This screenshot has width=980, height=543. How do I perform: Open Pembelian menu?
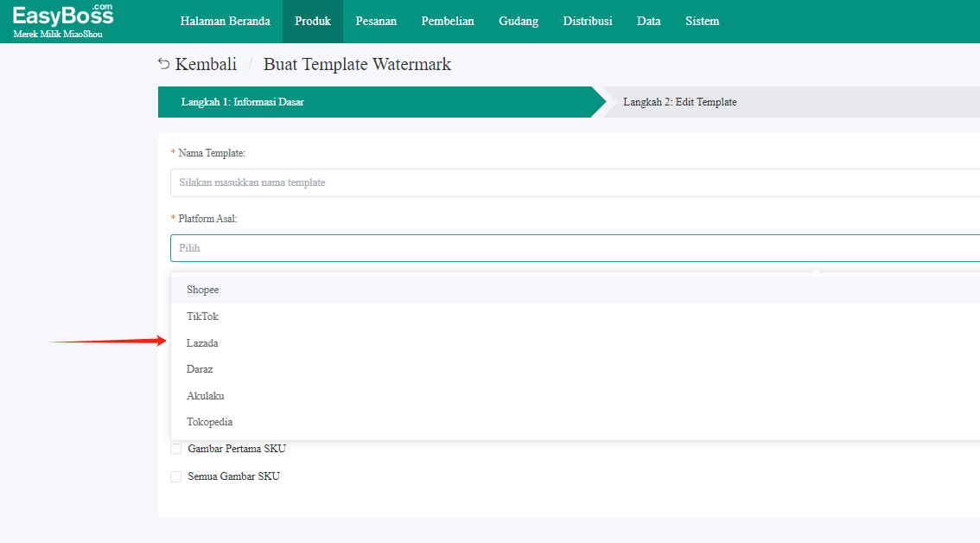[448, 22]
